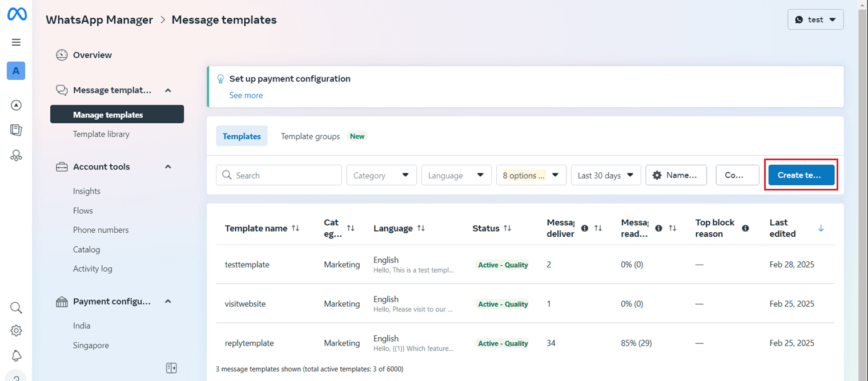Click the lightbulb tip icon
This screenshot has height=381, width=868.
click(220, 79)
